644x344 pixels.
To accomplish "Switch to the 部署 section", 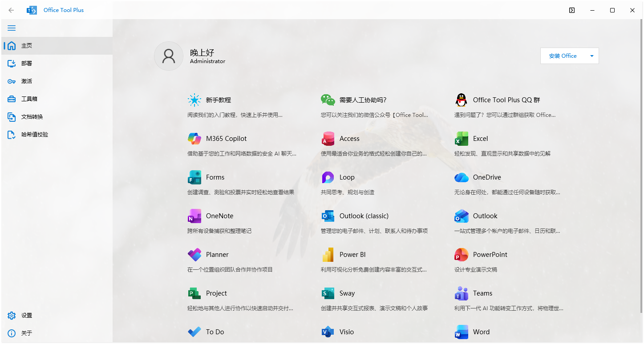I will [x=26, y=63].
